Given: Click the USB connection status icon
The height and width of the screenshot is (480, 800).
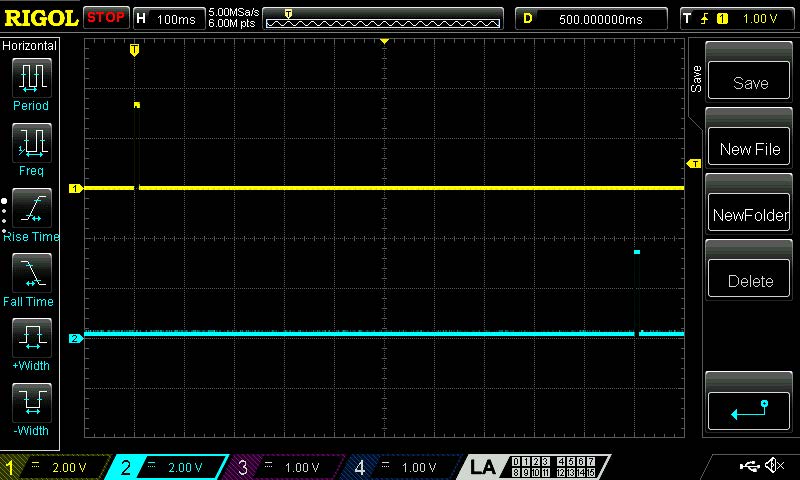Looking at the screenshot, I should (x=749, y=465).
